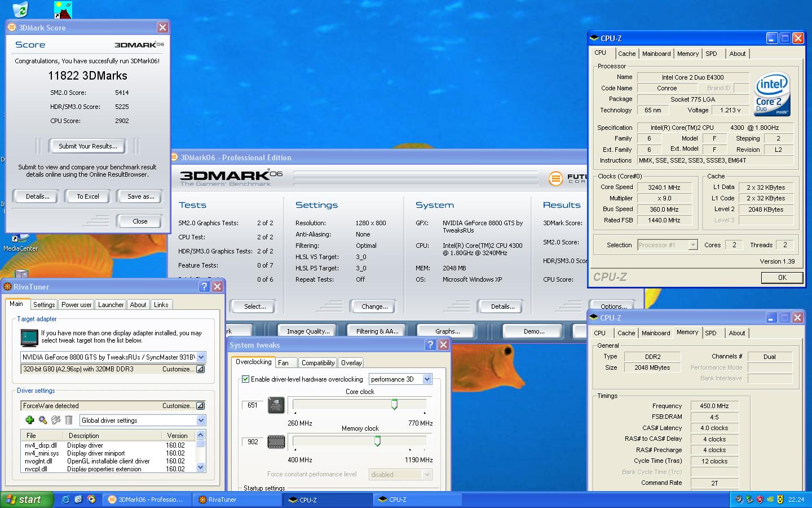Click RivaTuner taskbar button
Screen dimensions: 812x508
[237, 500]
